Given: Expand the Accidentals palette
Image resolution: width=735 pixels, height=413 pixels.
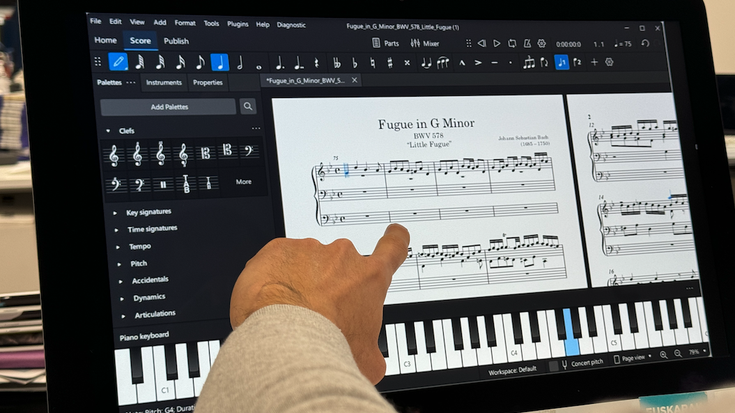Looking at the screenshot, I should tap(120, 282).
